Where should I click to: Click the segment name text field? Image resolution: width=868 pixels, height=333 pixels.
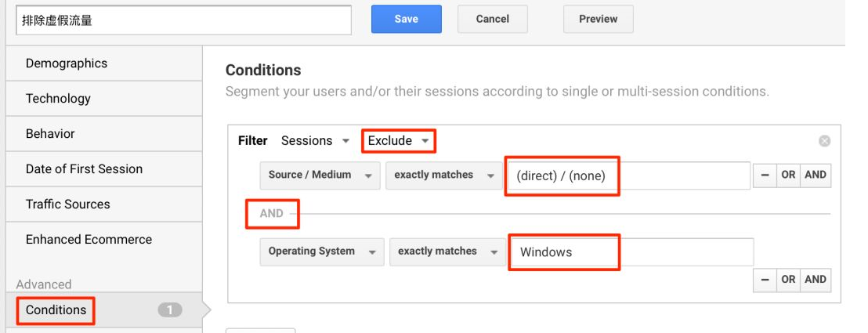click(183, 20)
